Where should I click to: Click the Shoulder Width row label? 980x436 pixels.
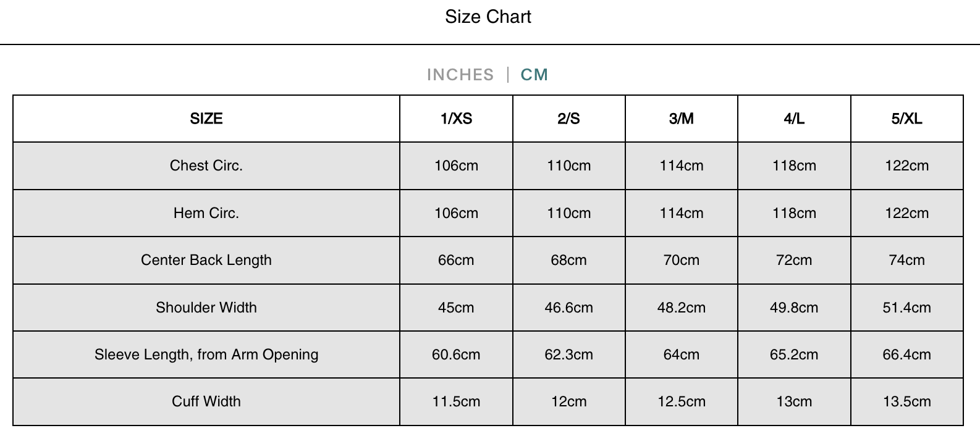206,308
